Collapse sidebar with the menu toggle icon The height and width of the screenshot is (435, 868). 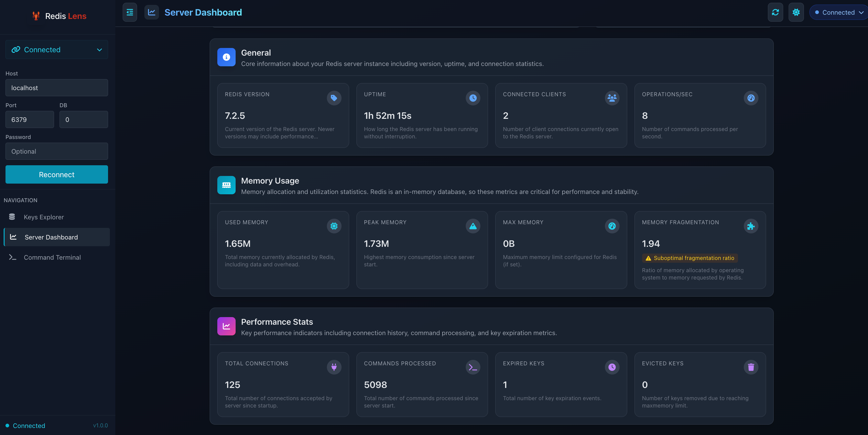click(130, 13)
